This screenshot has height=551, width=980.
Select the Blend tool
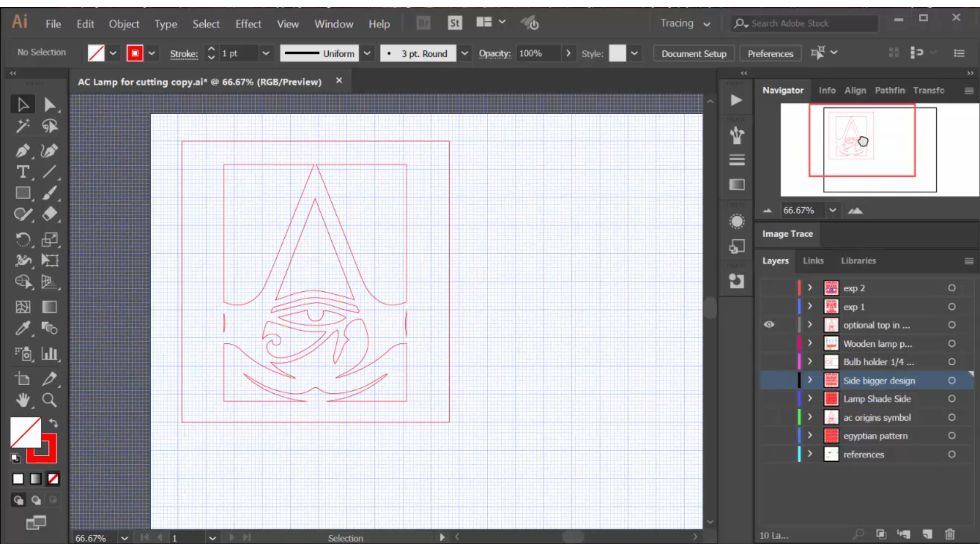tap(50, 328)
